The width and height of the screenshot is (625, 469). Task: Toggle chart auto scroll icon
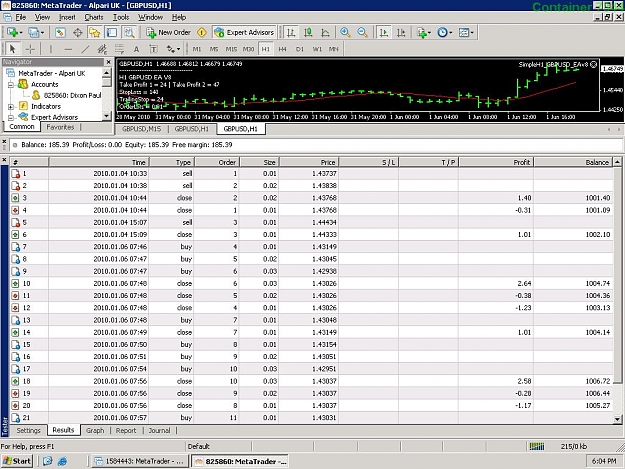[x=383, y=33]
